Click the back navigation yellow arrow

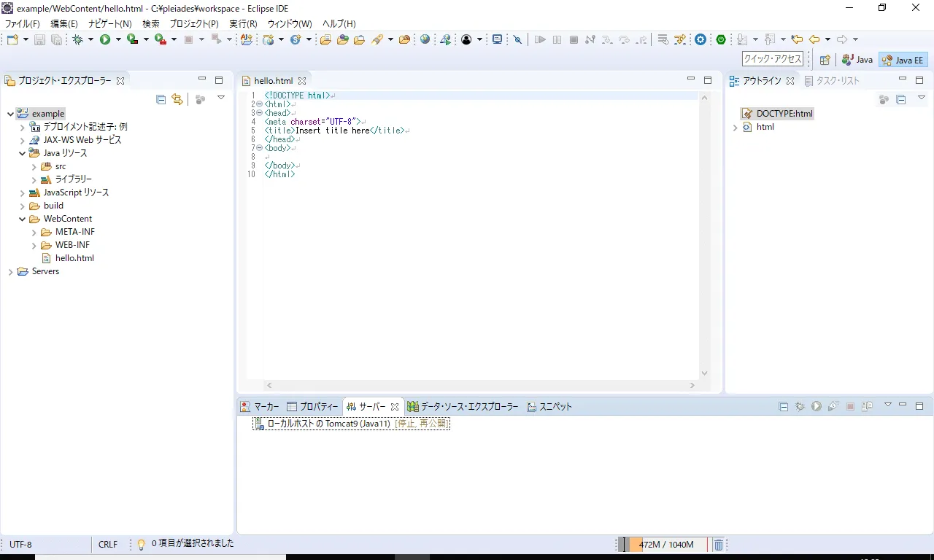(x=815, y=39)
